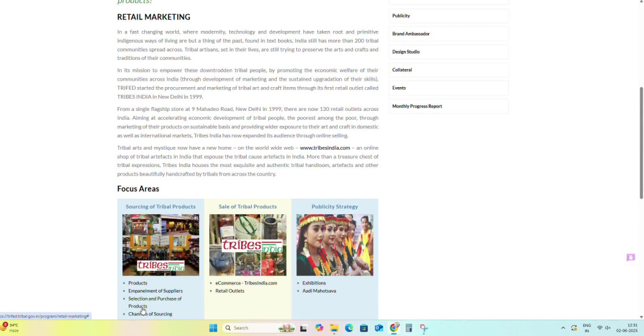Click Sale of Tribal Products image
Image resolution: width=644 pixels, height=336 pixels.
248,244
